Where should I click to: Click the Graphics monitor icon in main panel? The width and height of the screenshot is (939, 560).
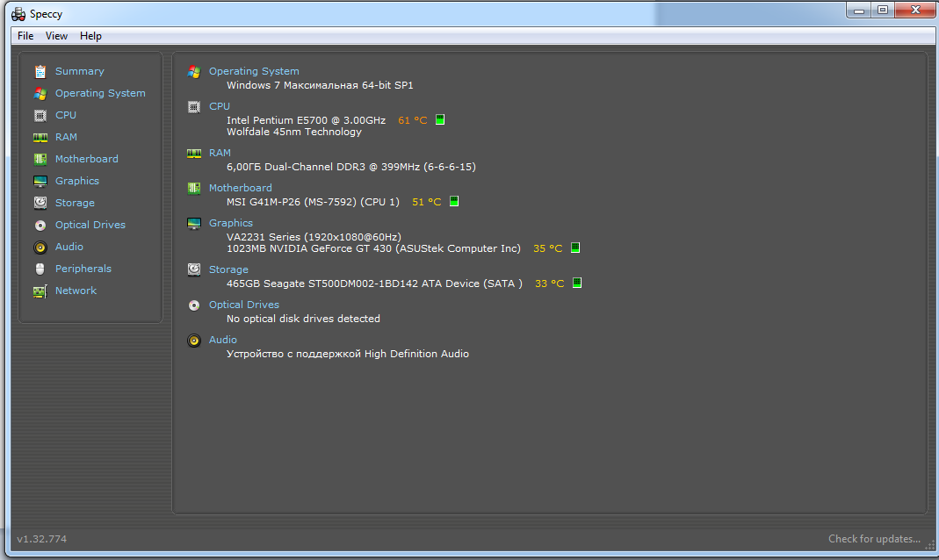194,224
